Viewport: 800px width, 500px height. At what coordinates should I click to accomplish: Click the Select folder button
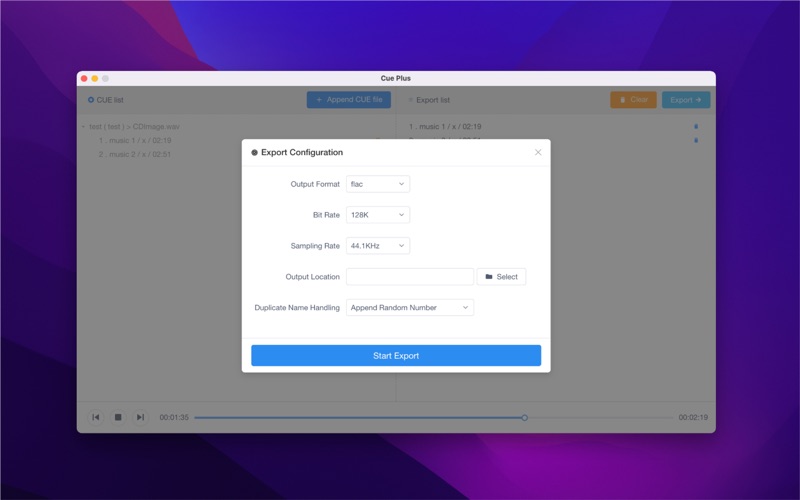[501, 277]
